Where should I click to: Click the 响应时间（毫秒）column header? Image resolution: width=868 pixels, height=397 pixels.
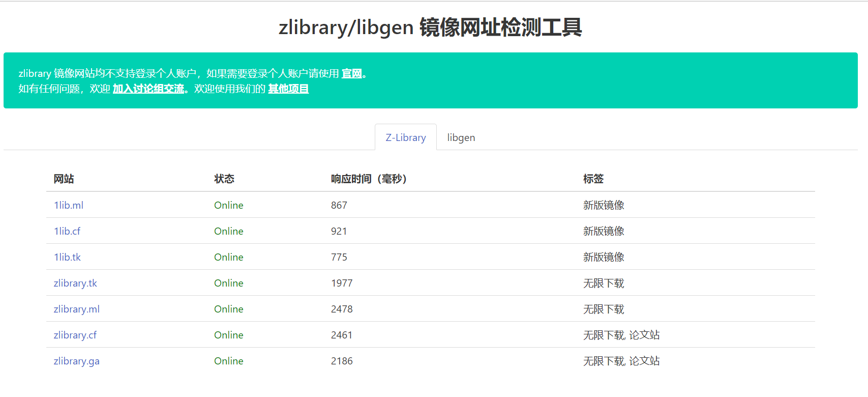[369, 179]
